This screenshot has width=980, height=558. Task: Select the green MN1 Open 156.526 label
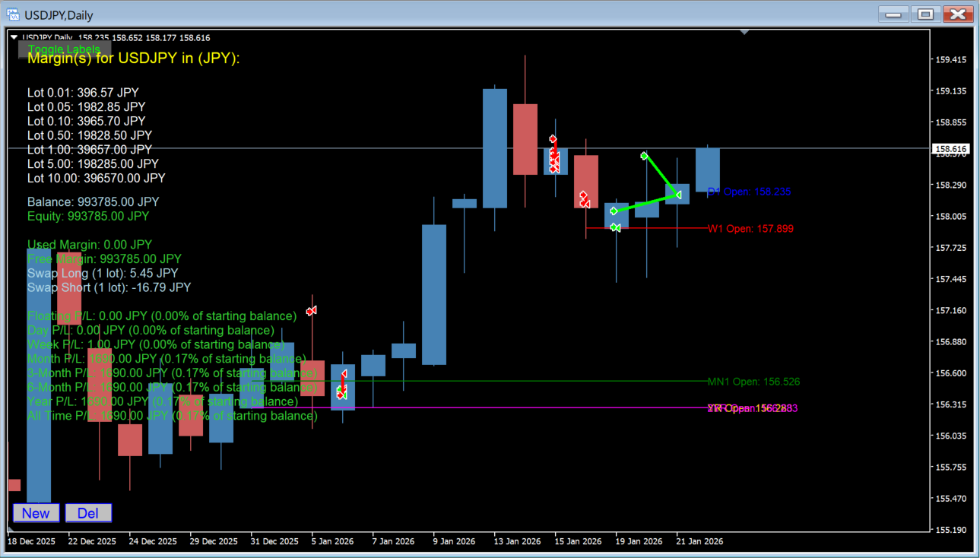tap(753, 382)
